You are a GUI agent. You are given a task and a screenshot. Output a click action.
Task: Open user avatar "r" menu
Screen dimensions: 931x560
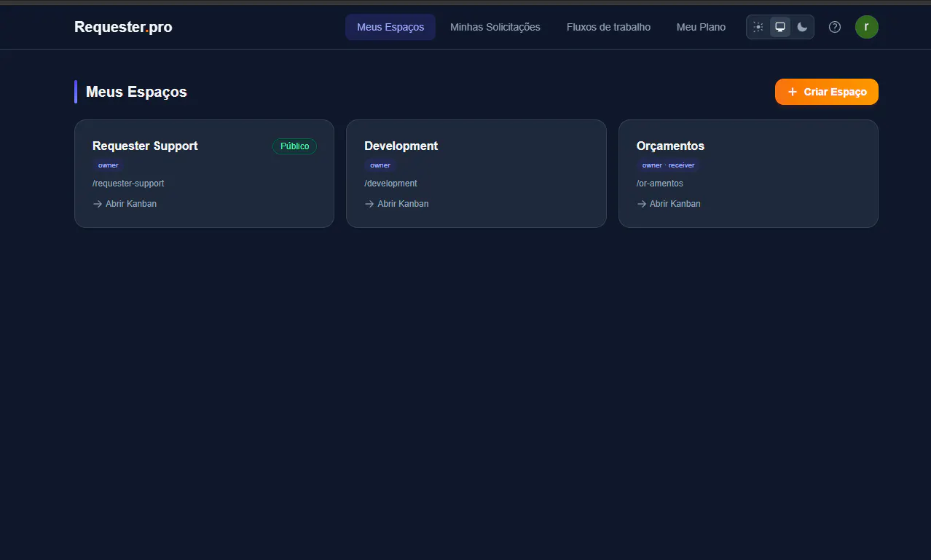pos(867,27)
